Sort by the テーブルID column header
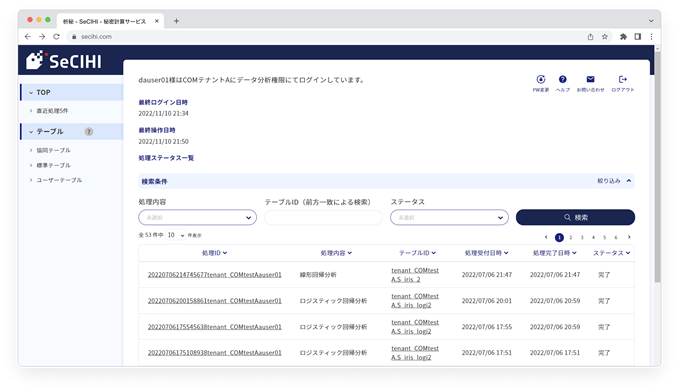Image resolution: width=678 pixels, height=390 pixels. tap(417, 253)
